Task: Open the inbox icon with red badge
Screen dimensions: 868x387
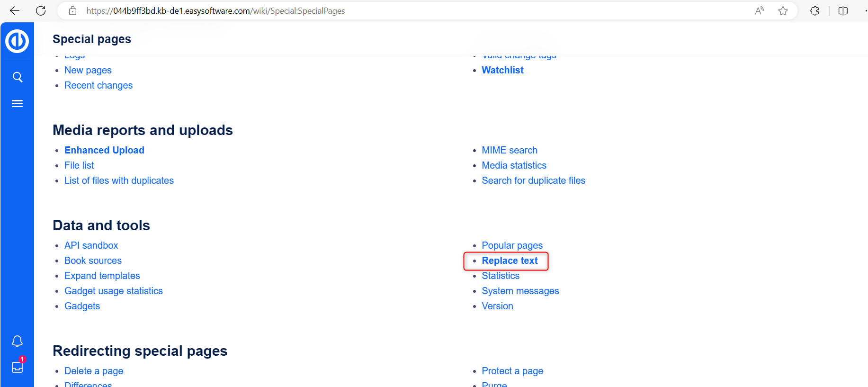Action: [18, 367]
